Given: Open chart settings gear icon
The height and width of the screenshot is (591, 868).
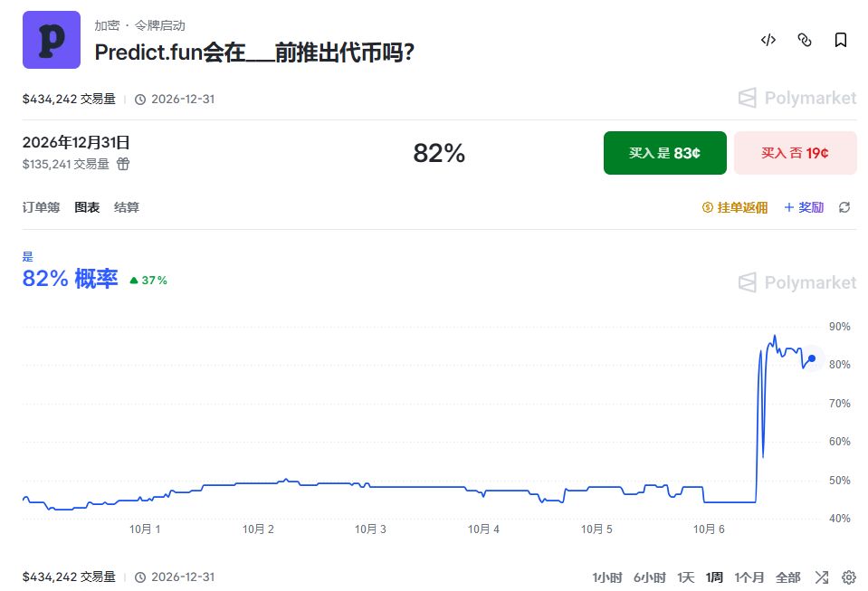Looking at the screenshot, I should (x=849, y=577).
